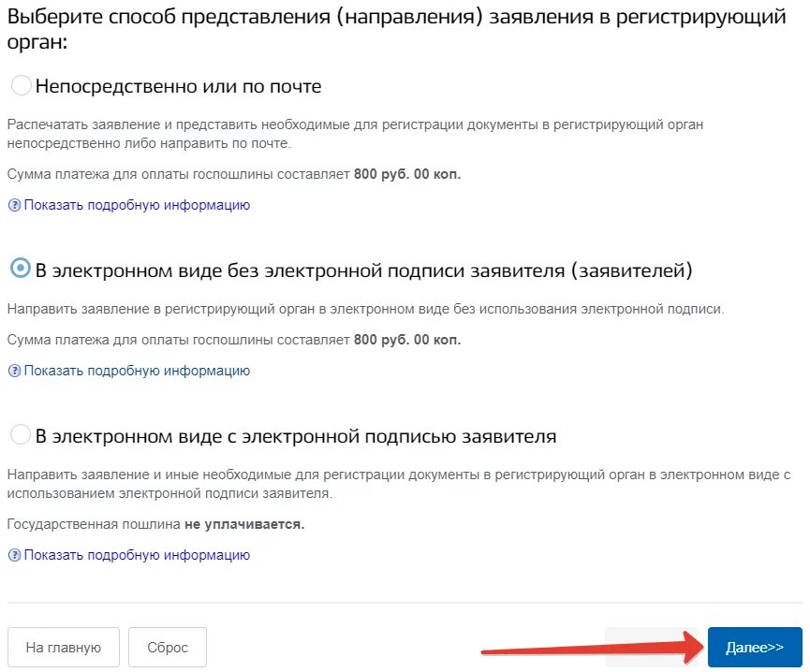Click help icon under 'Непосредственно или по почте'
Image resolution: width=810 pixels, height=672 pixels.
(14, 205)
